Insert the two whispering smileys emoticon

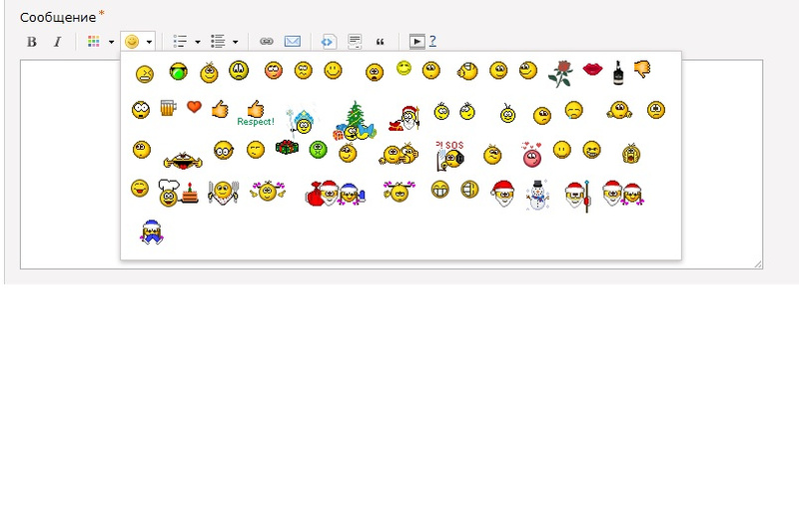point(399,154)
